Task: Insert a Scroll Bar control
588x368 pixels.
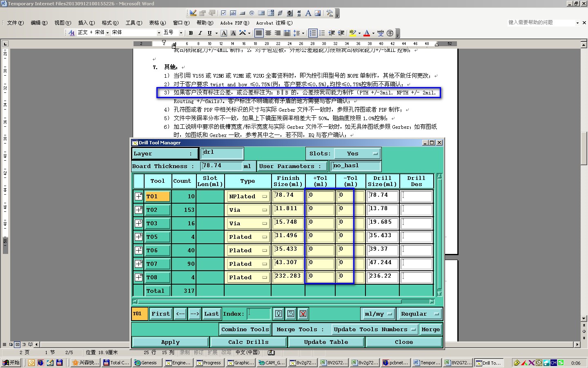Action: click(x=299, y=13)
